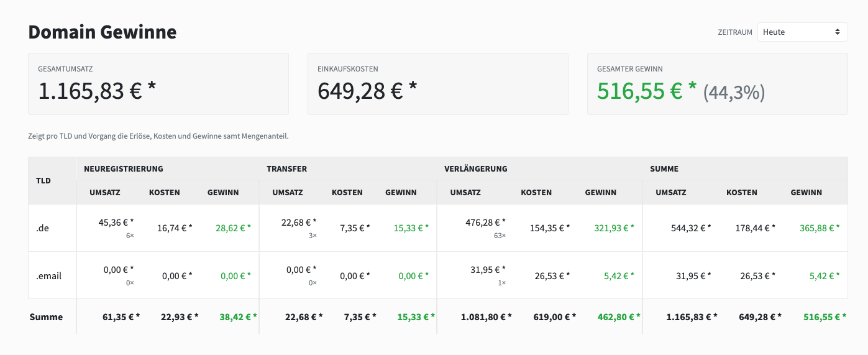
Task: Click the .de total Gewinn 365,88 €
Action: coord(820,228)
